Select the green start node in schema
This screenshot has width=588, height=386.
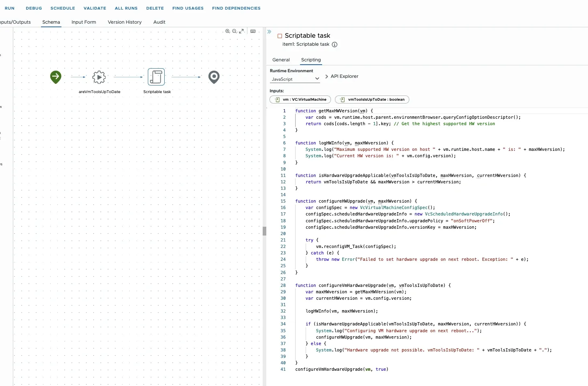(x=56, y=77)
